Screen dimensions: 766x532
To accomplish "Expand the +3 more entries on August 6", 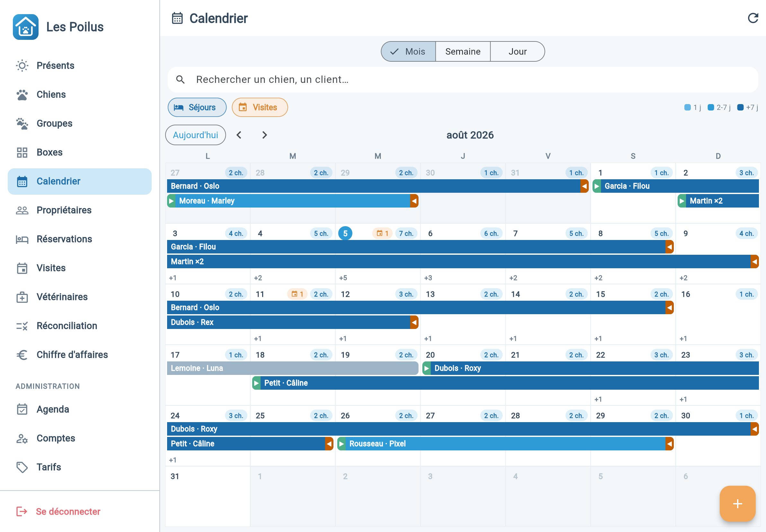I will coord(428,278).
